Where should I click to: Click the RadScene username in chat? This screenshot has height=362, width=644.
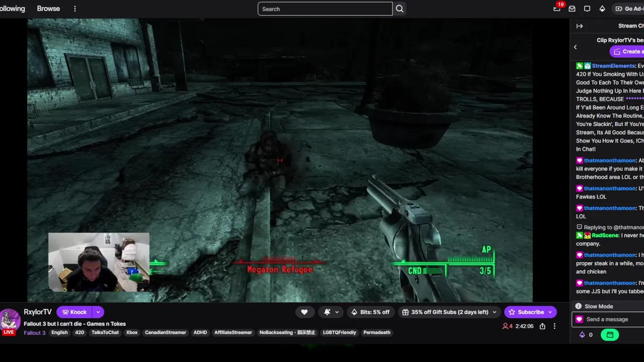pos(605,235)
